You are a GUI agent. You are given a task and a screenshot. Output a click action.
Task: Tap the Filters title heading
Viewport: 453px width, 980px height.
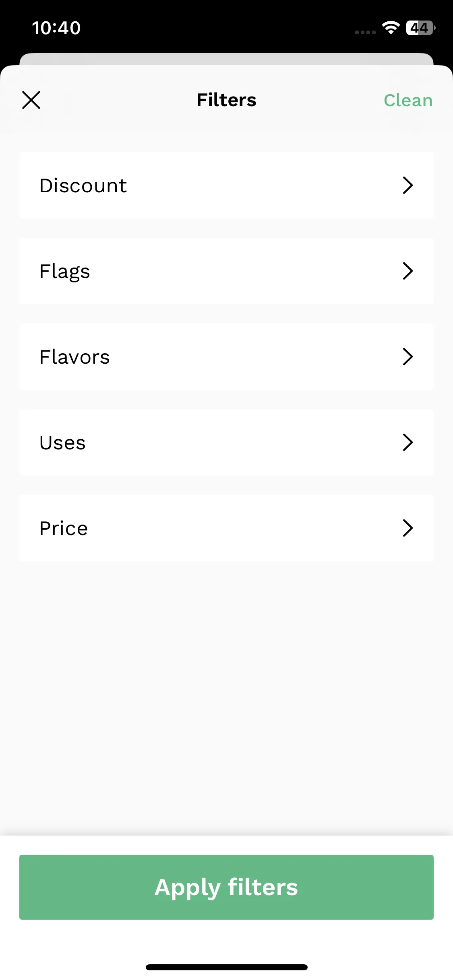[x=226, y=100]
